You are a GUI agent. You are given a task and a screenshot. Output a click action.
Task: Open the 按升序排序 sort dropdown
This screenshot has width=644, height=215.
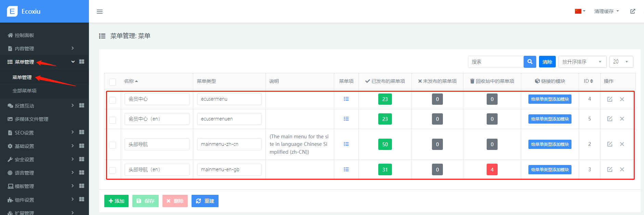(x=582, y=62)
